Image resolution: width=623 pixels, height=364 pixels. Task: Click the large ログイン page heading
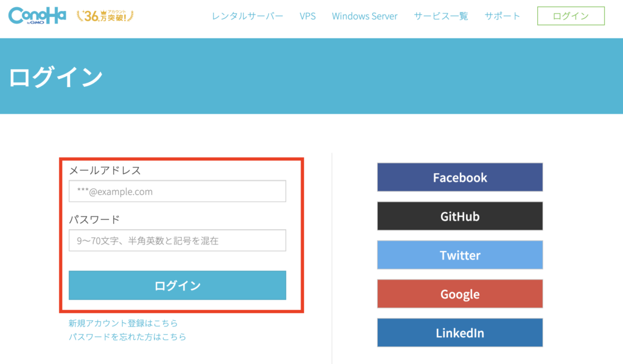tap(55, 77)
